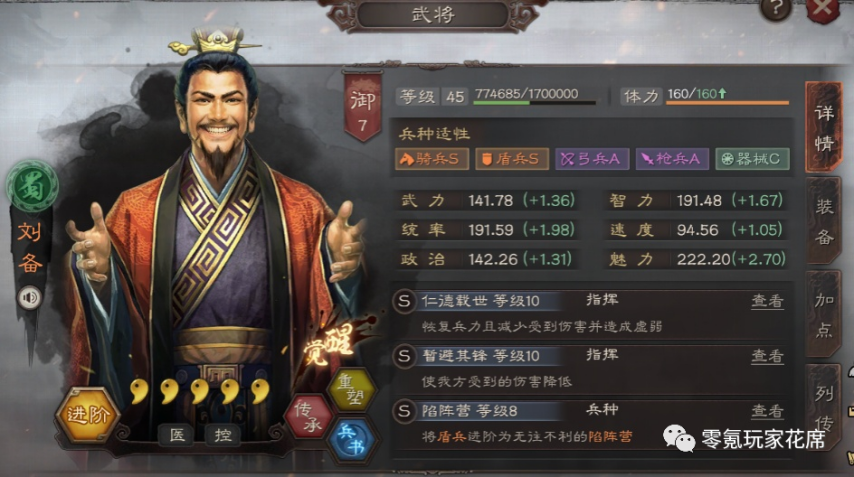This screenshot has width=854, height=477.
Task: Expand the 仁德载世 skill row
Action: 590,313
